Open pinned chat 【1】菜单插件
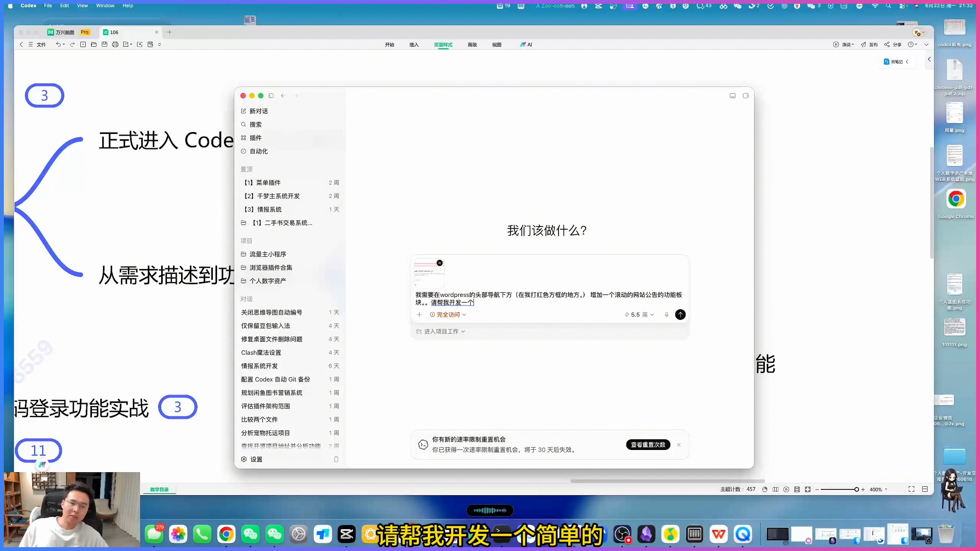Screen dimensions: 980x551 [291, 183]
